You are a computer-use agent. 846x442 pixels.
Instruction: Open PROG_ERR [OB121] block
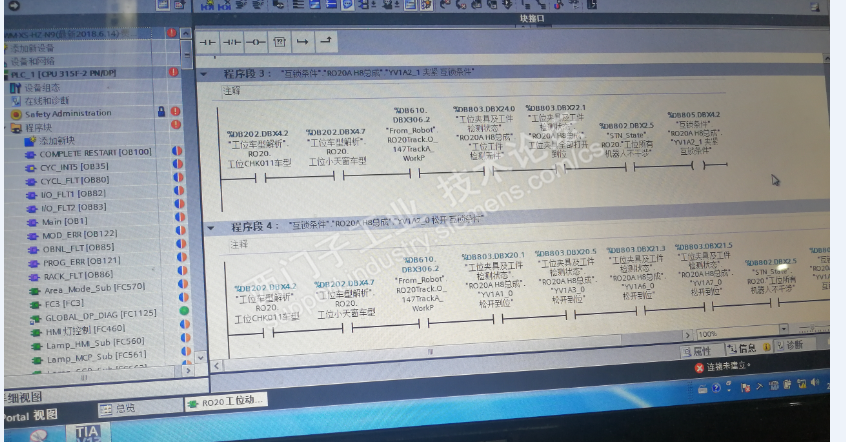pyautogui.click(x=82, y=262)
